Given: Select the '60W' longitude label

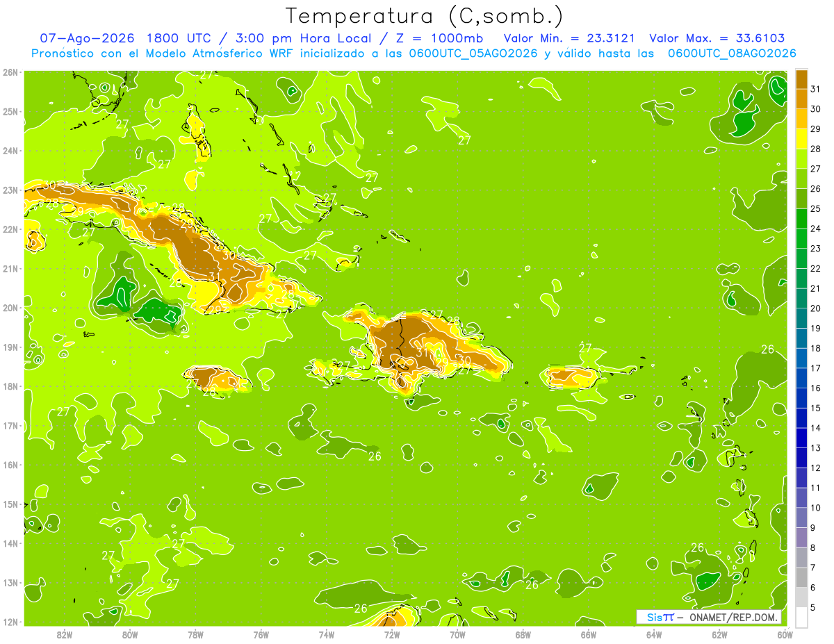Looking at the screenshot, I should [x=785, y=635].
